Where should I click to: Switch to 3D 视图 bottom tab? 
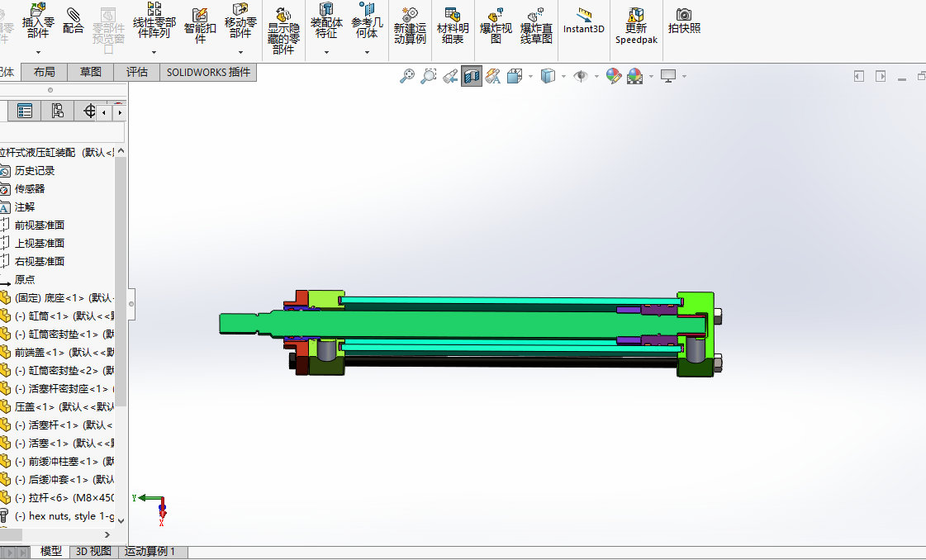click(93, 551)
